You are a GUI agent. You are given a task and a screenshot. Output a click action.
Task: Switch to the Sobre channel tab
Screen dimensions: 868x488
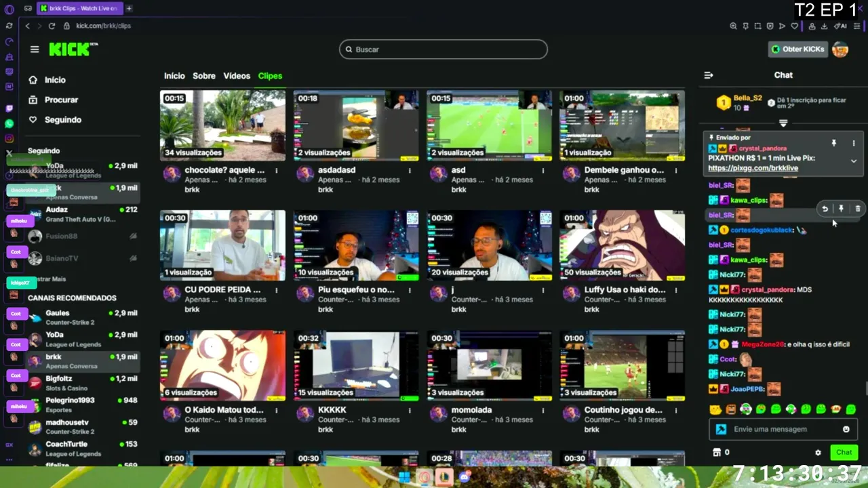(204, 76)
